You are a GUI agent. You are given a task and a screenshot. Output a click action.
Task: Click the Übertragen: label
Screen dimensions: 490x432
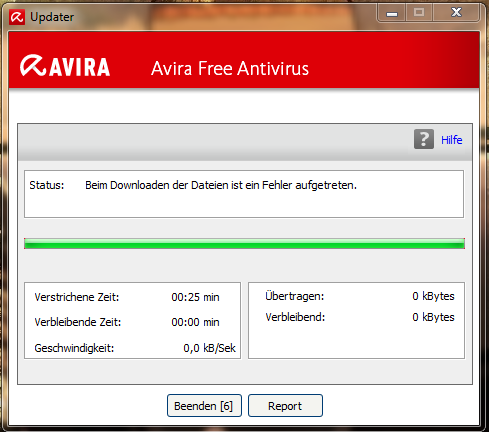(x=295, y=296)
